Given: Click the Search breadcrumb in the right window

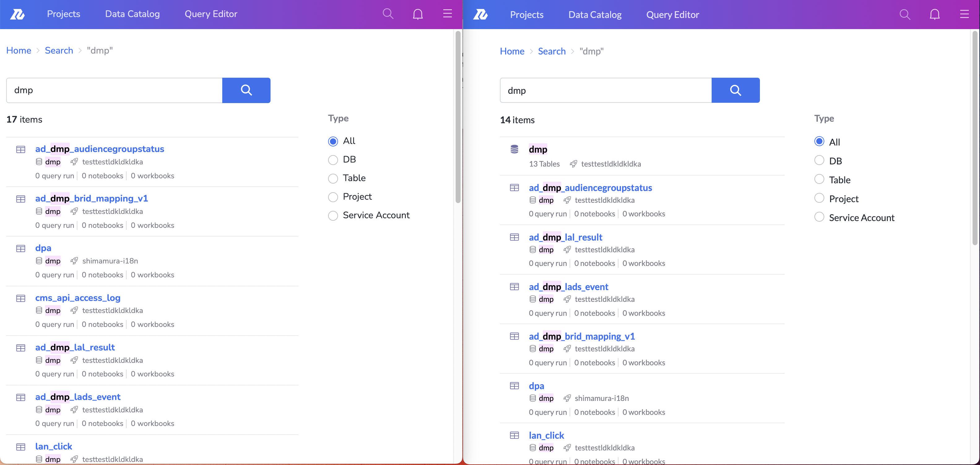Looking at the screenshot, I should pos(551,51).
